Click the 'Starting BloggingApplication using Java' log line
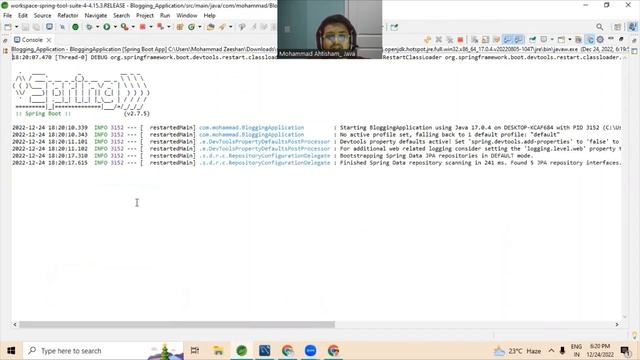640x360 pixels. tap(316, 127)
